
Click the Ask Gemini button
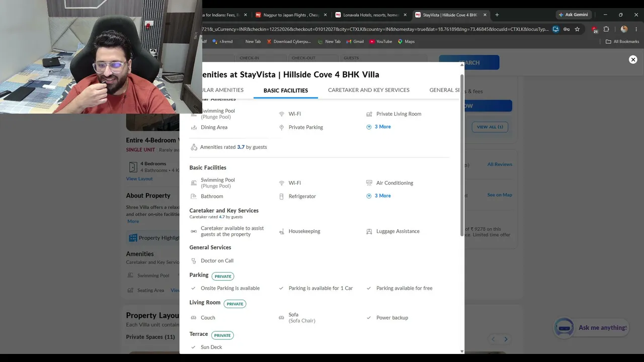[573, 15]
